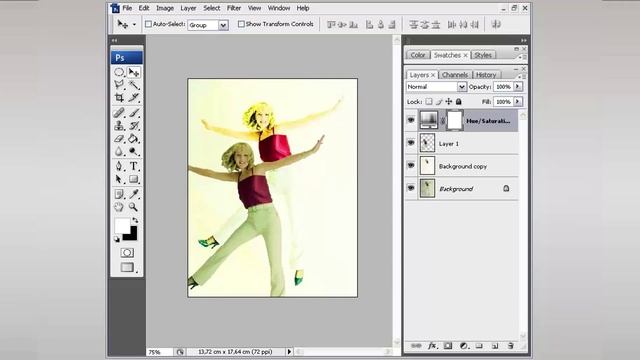
Task: Select the Pen tool
Action: click(119, 166)
